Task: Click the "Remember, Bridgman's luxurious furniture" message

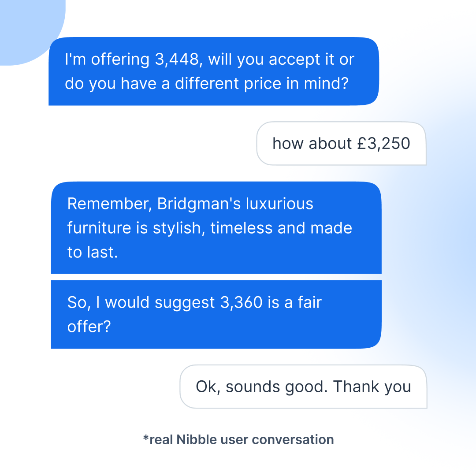Action: point(216,228)
